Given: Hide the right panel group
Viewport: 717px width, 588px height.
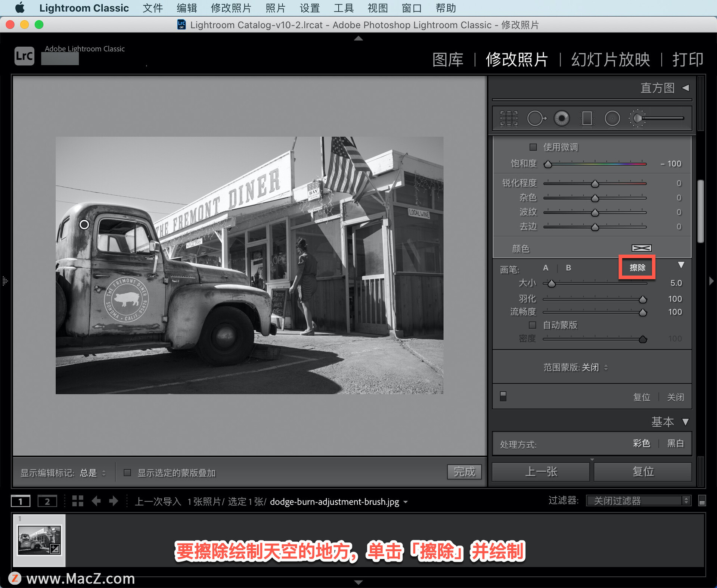Looking at the screenshot, I should (711, 281).
